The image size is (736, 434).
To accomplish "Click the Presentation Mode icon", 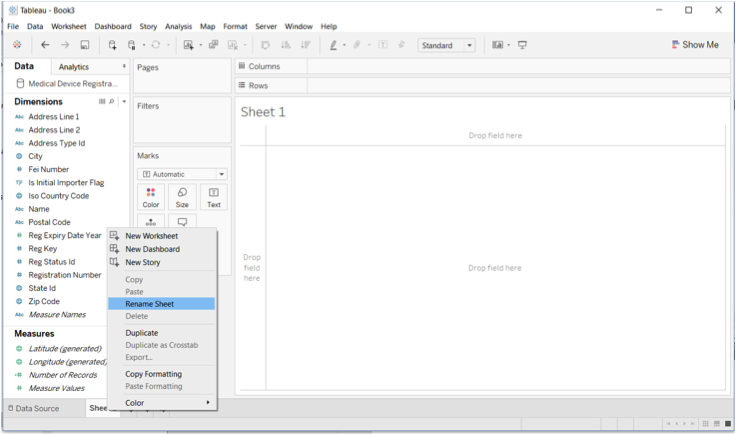I will (522, 45).
